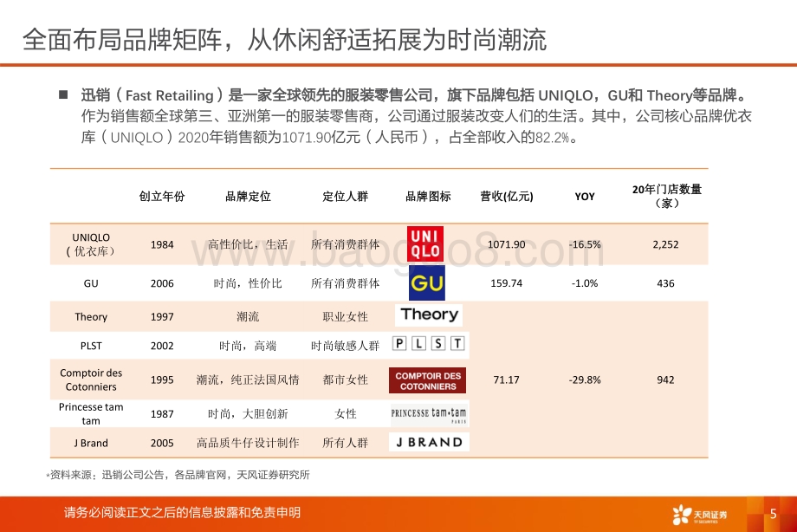797x532 pixels.
Task: Click the 潮流，纯正法国风情 cell
Action: 248,380
